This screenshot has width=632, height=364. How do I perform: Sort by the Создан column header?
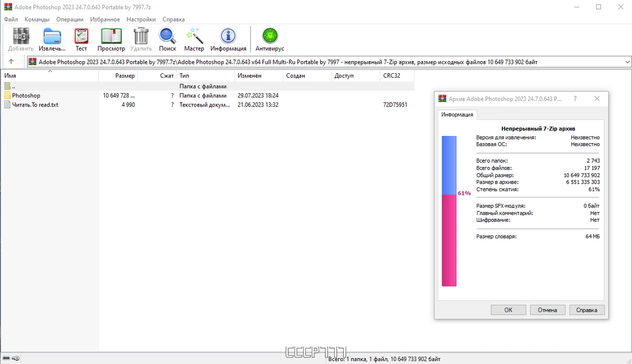coord(307,76)
